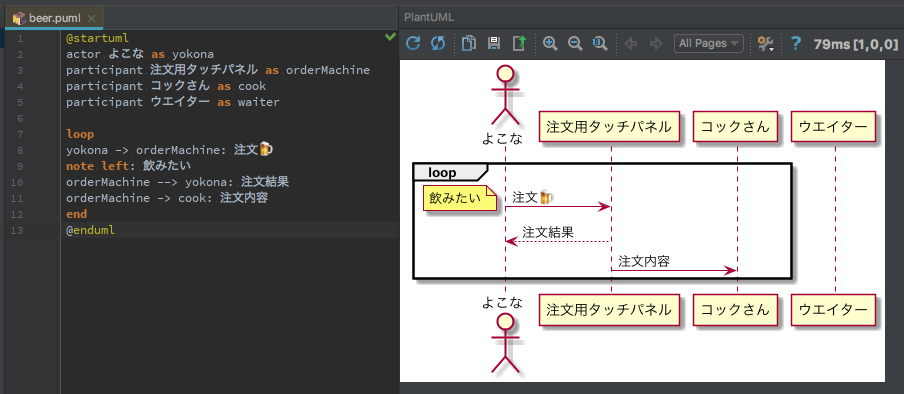Click the loop keyword on line 7
904x394 pixels.
click(80, 134)
